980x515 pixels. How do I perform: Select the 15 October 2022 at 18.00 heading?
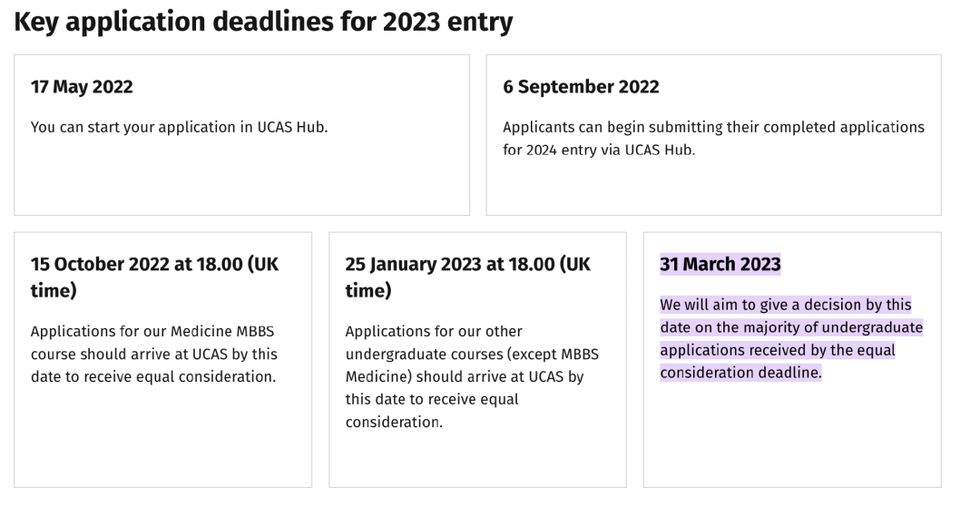pyautogui.click(x=154, y=277)
